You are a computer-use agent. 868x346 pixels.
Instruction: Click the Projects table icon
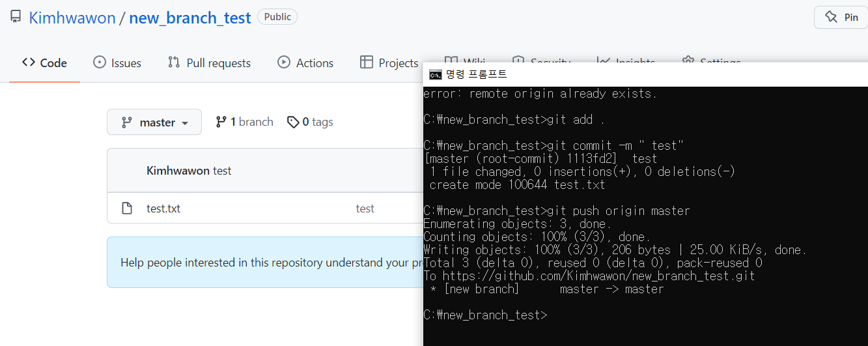pos(367,63)
